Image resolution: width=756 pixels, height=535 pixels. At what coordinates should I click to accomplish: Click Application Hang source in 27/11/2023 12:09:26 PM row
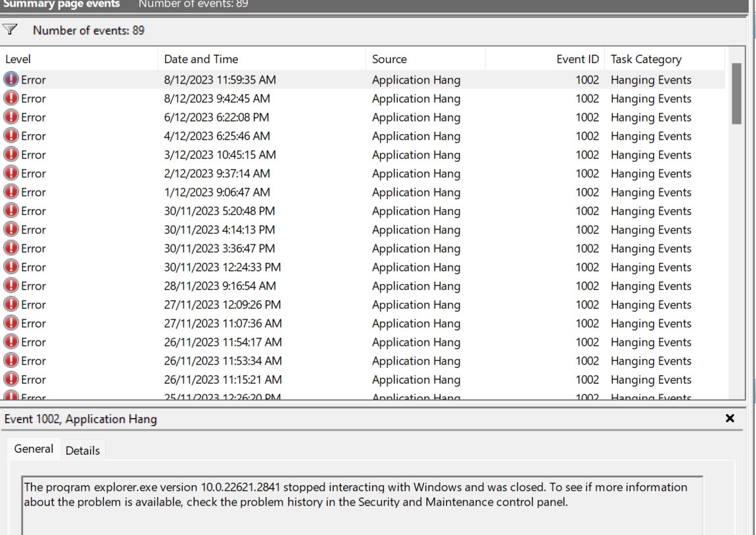tap(416, 305)
